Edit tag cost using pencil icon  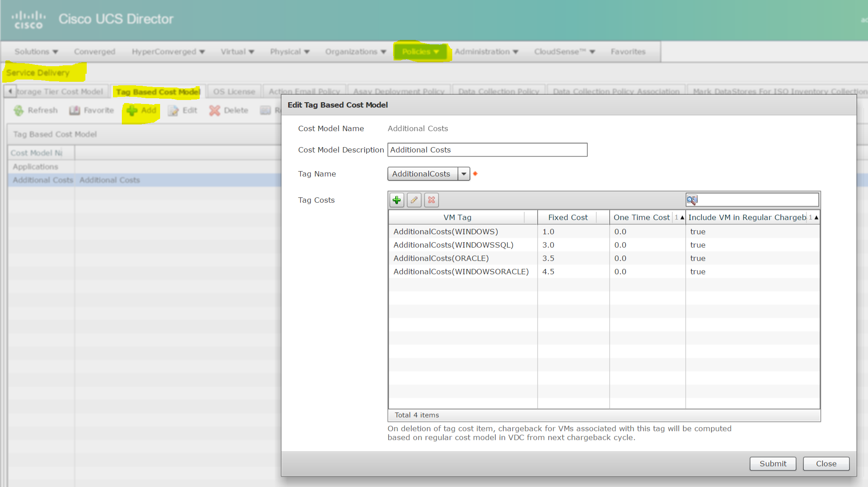(x=414, y=200)
